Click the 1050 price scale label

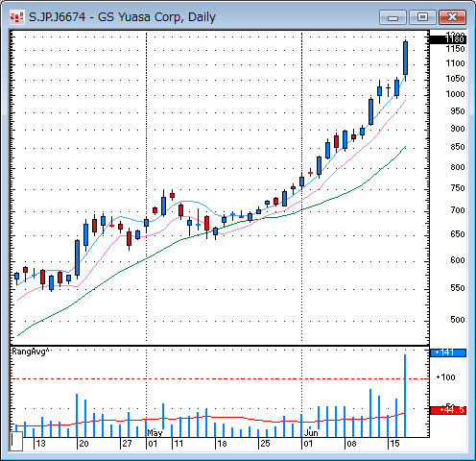(455, 79)
